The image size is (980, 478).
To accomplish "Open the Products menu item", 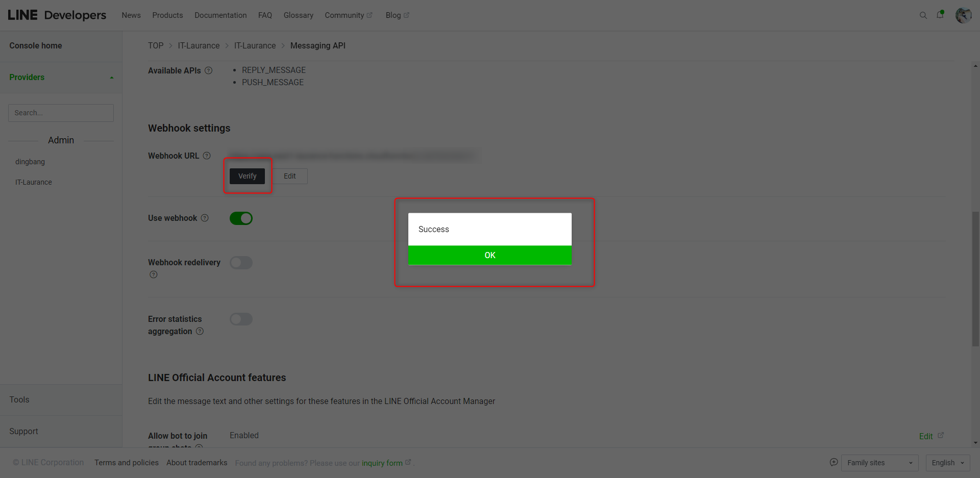I will (167, 15).
